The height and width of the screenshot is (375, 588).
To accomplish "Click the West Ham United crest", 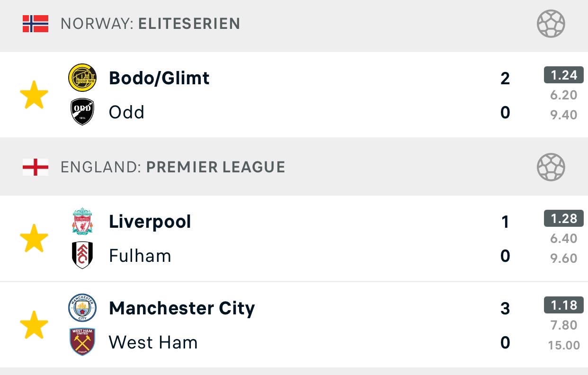I will coord(82,342).
